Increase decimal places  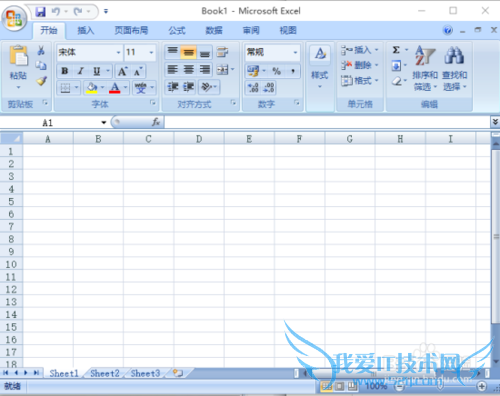[x=253, y=88]
